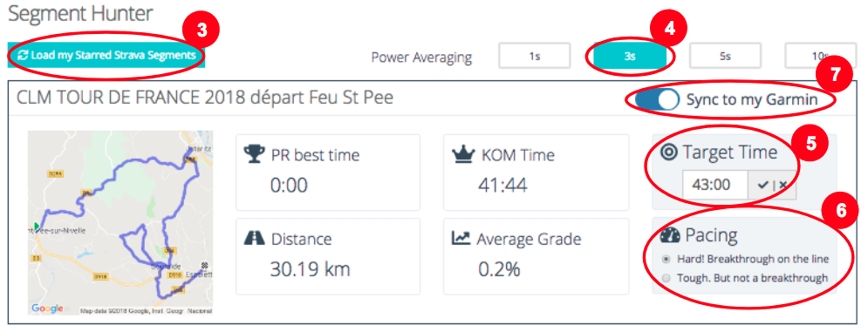Click the trophy icon beside PR best time

click(x=254, y=154)
